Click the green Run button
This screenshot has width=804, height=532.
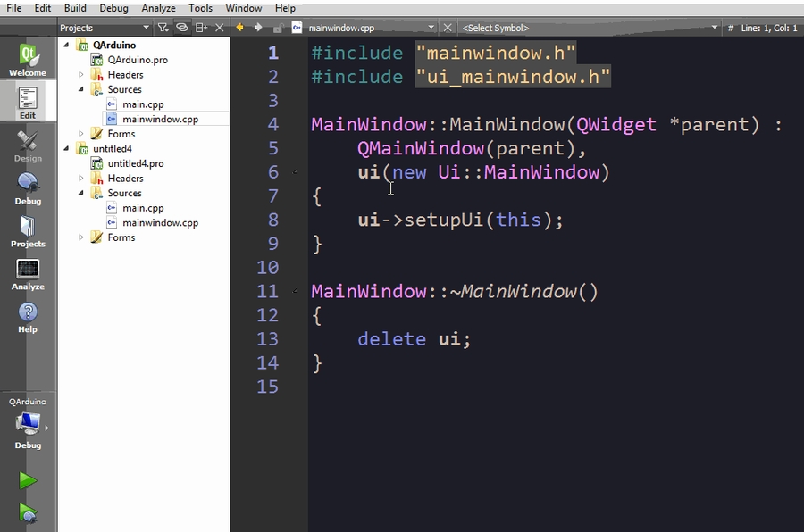point(28,481)
